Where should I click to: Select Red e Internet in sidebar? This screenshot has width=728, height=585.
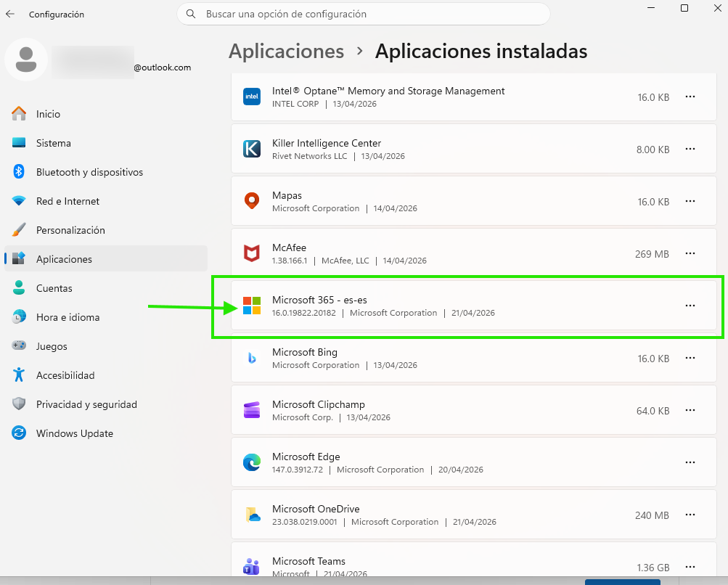click(x=106, y=201)
